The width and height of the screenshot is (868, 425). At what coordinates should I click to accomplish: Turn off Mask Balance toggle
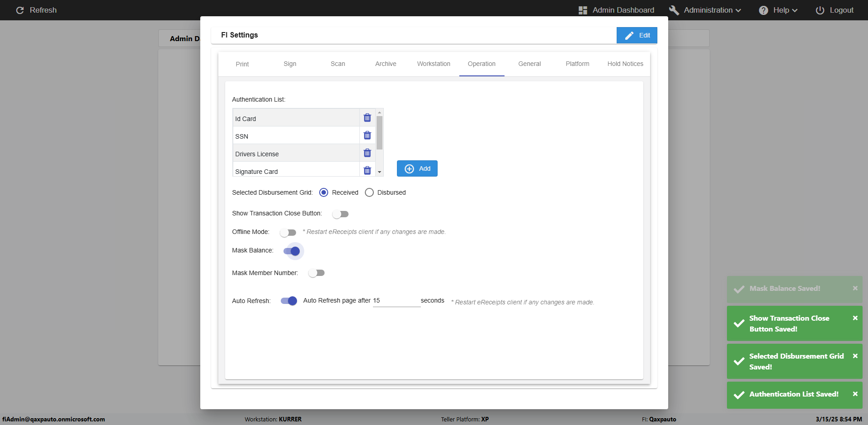pyautogui.click(x=292, y=251)
